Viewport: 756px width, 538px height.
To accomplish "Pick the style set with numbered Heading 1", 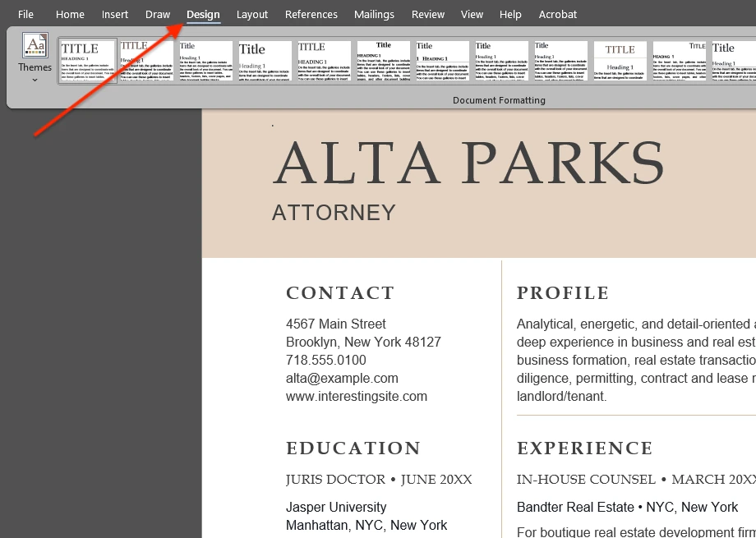I will 443,60.
